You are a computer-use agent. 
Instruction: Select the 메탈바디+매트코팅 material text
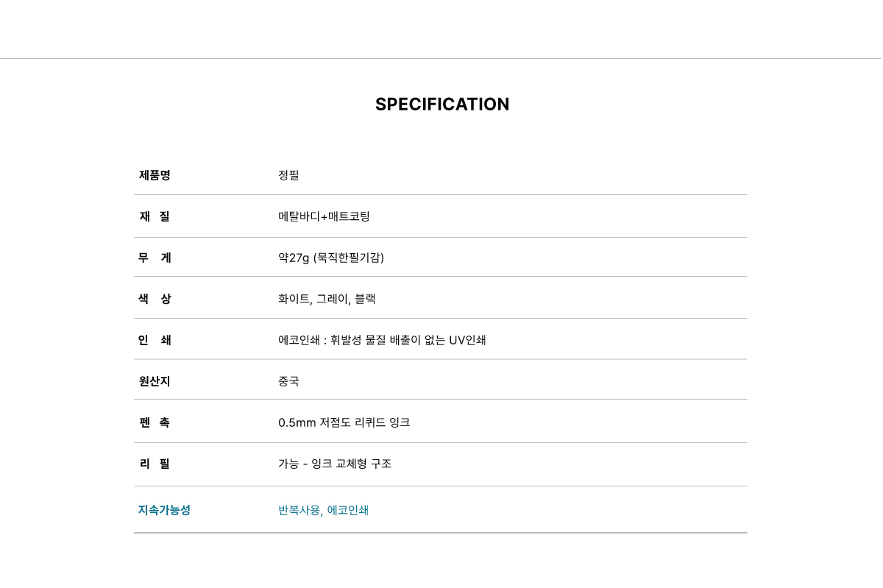324,216
